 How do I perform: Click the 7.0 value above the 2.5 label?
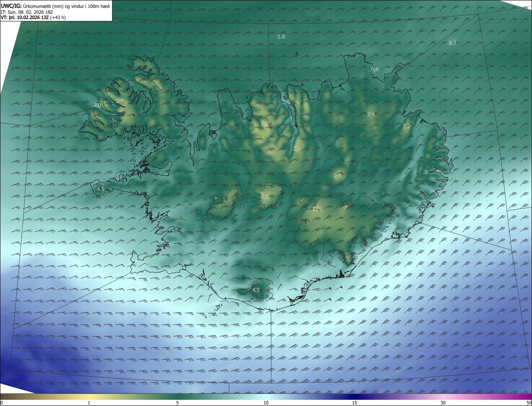(286, 102)
